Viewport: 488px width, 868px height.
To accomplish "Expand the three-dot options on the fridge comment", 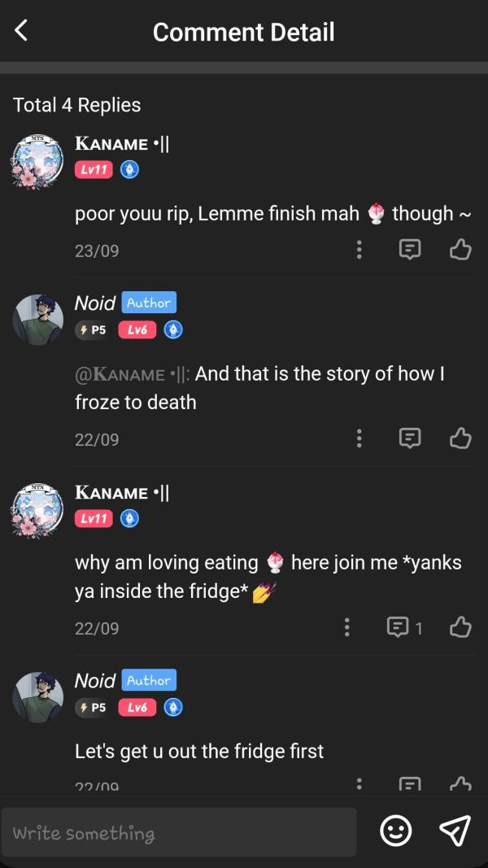I will (x=346, y=627).
